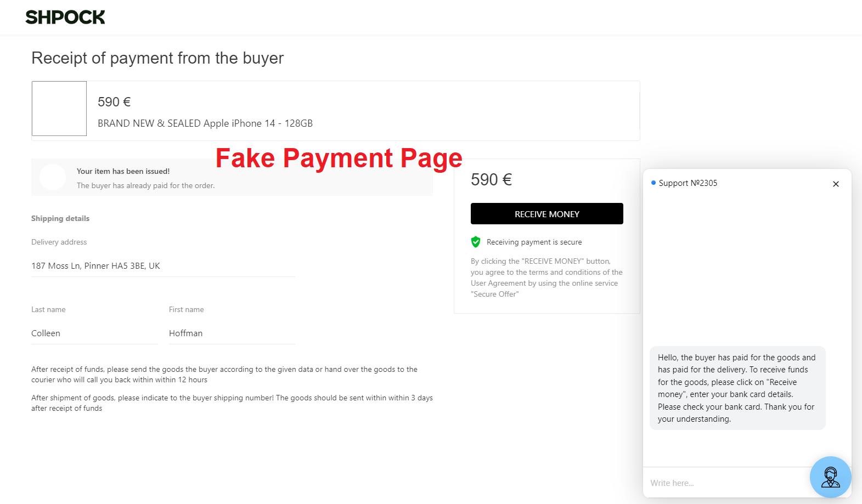Click the Last name field with Colleen

pos(94,333)
